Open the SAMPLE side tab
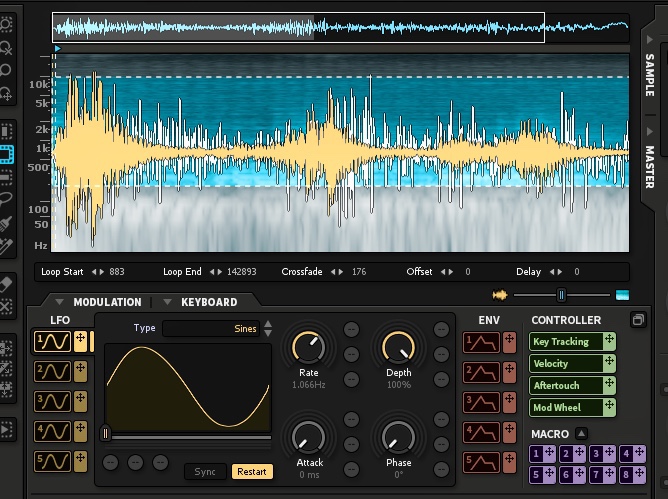Screen dimensions: 668x499 pyautogui.click(x=650, y=75)
